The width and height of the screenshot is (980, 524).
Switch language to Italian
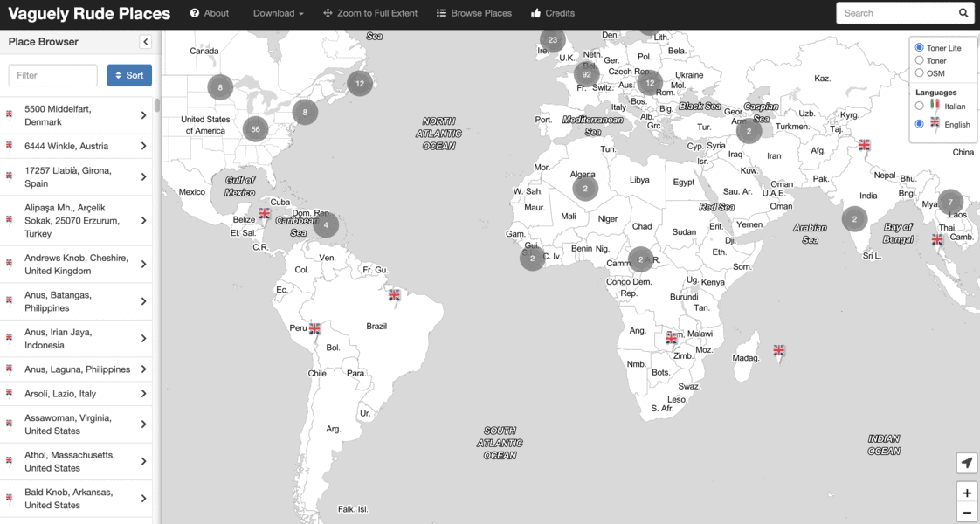(919, 106)
